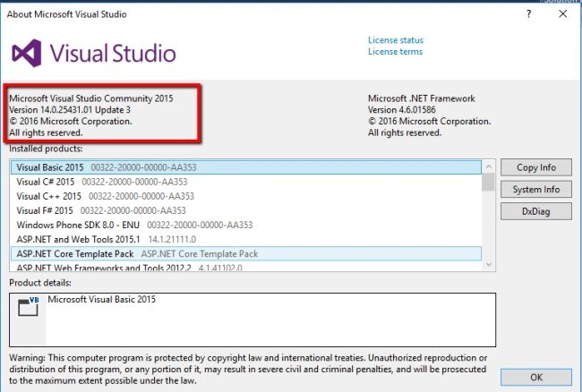The height and width of the screenshot is (392, 582).
Task: Launch DxDiag from the dialog
Action: 536,211
